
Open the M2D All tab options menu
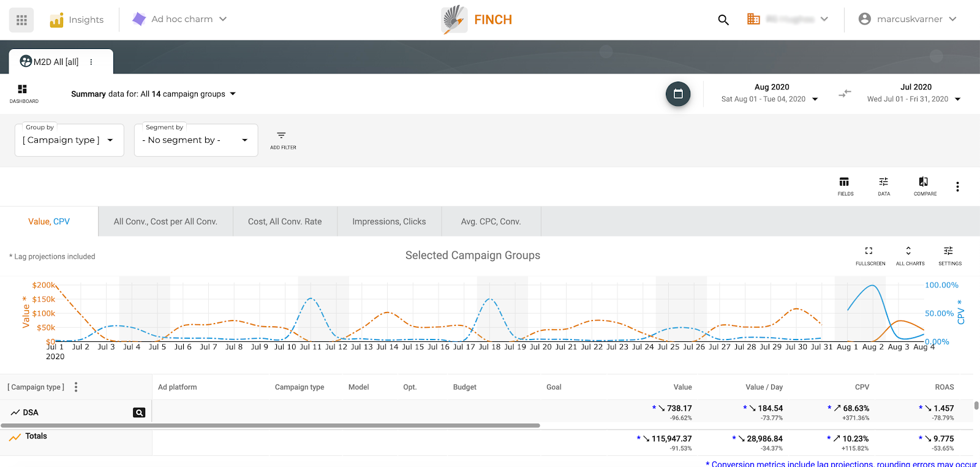[91, 62]
